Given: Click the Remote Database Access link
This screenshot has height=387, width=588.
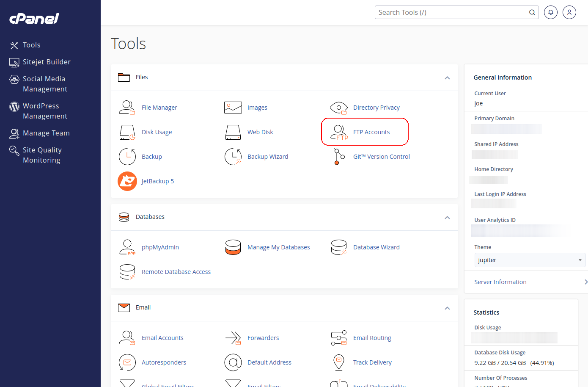Looking at the screenshot, I should point(176,272).
